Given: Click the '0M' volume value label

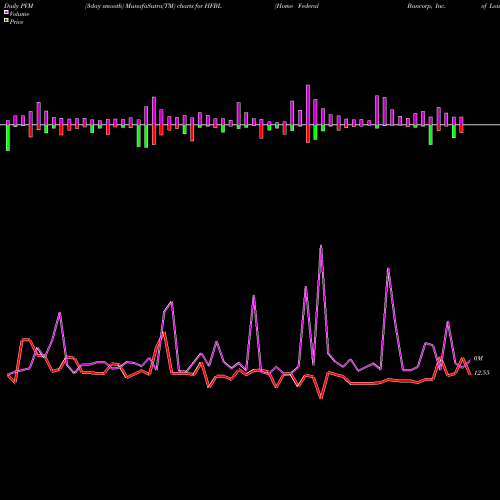Looking at the screenshot, I should point(478,359).
